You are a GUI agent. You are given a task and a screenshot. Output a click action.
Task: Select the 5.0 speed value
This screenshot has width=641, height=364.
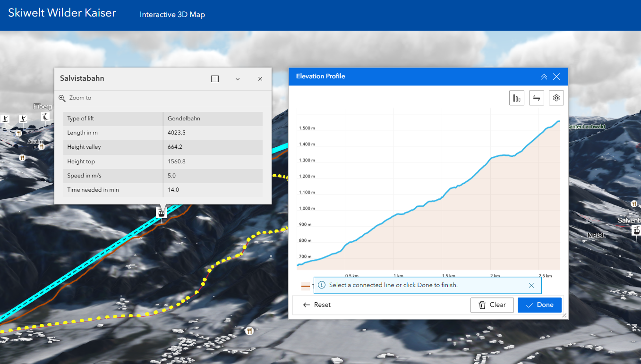[172, 176]
